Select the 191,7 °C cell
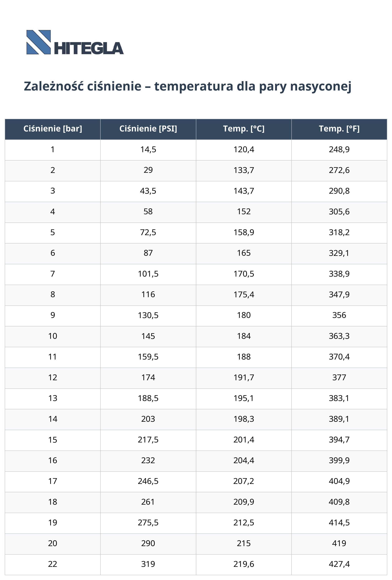 (244, 377)
